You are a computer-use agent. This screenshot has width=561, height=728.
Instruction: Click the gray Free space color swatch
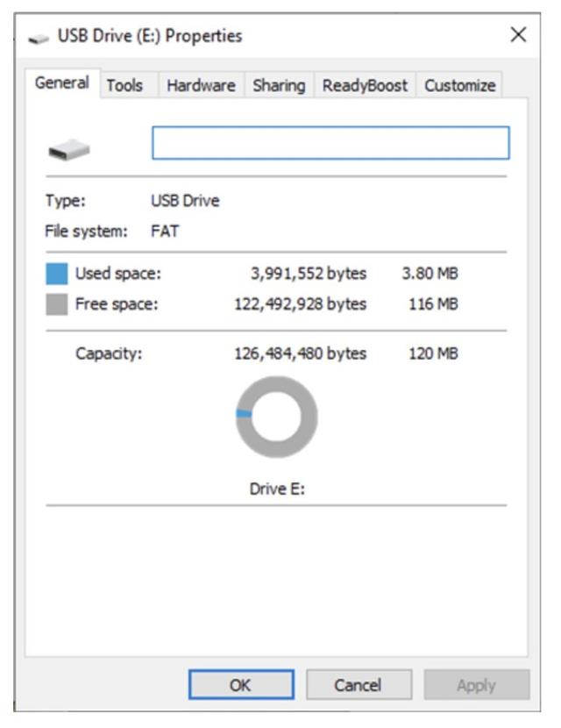[56, 304]
